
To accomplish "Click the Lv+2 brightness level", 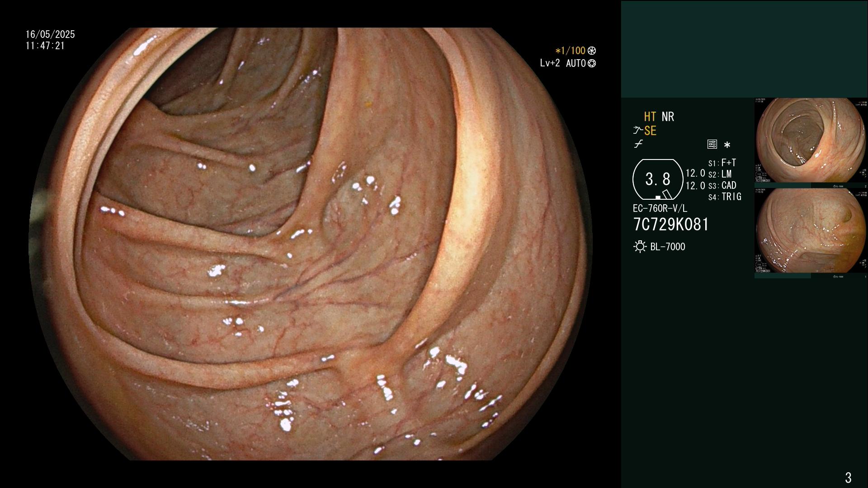I will [x=550, y=63].
